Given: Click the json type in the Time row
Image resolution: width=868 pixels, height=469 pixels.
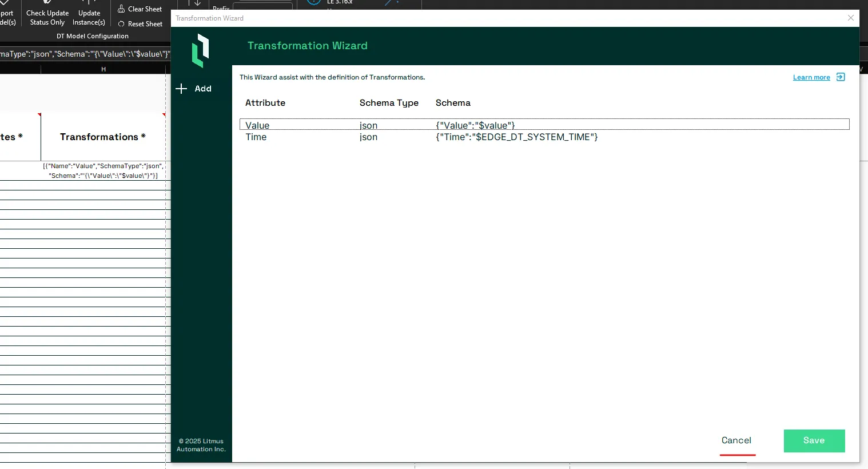Looking at the screenshot, I should (368, 137).
